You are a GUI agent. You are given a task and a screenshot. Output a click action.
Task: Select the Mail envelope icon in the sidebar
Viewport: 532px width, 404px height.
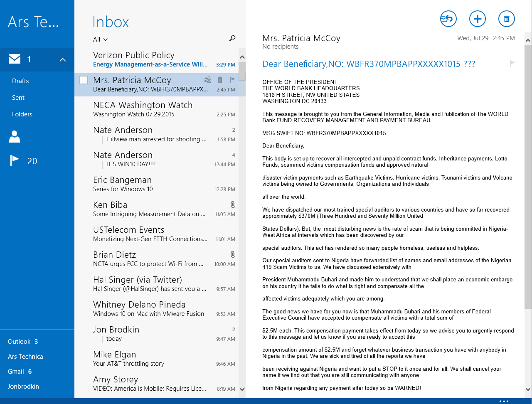pos(15,59)
